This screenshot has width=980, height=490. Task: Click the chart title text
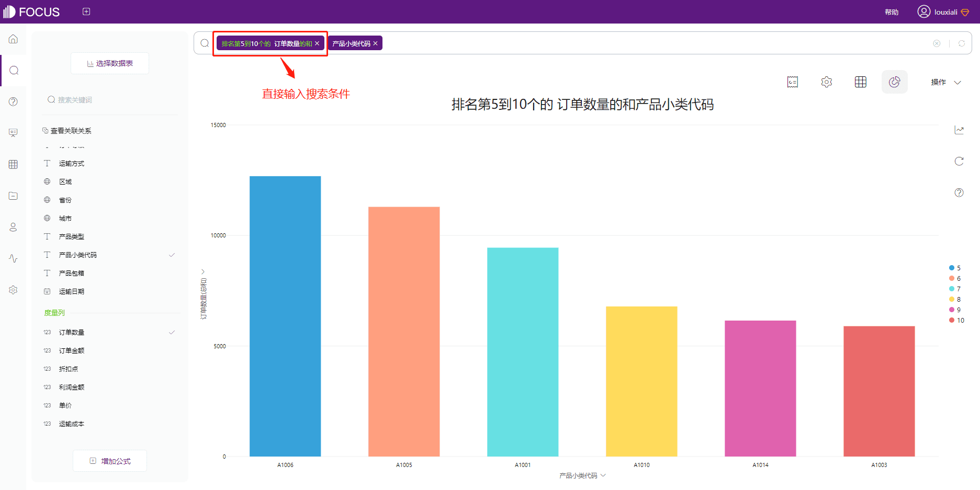[582, 105]
